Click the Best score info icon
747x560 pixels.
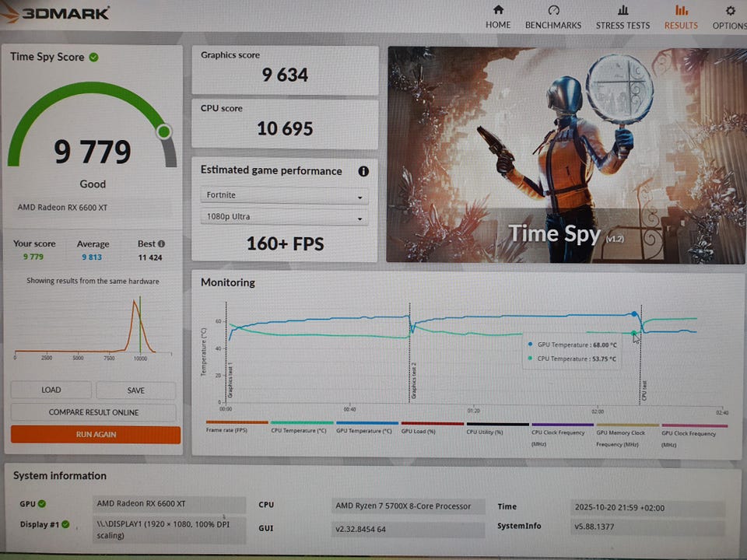(162, 243)
